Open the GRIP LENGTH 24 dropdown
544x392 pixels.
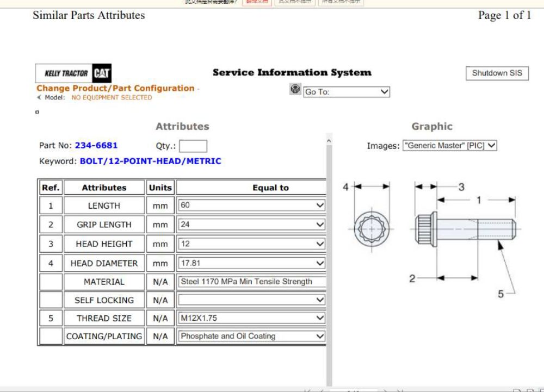pos(252,225)
